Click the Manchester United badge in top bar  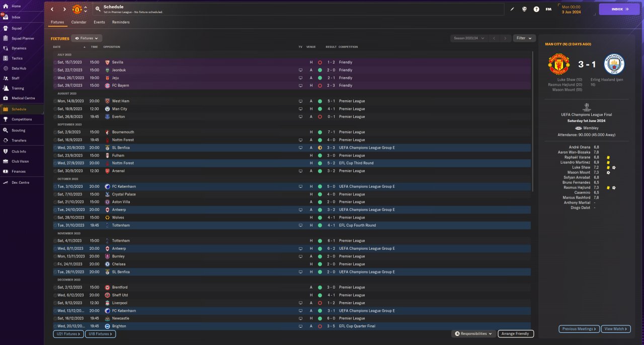(x=77, y=9)
